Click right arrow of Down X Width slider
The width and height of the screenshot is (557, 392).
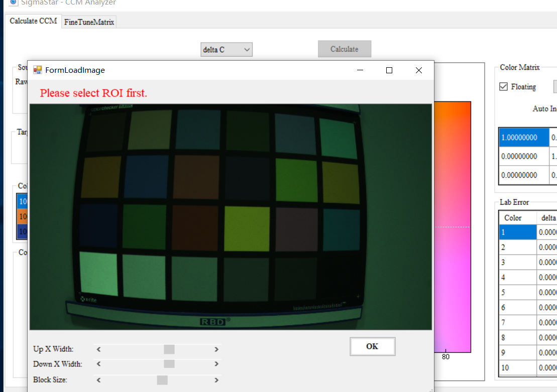click(x=216, y=364)
